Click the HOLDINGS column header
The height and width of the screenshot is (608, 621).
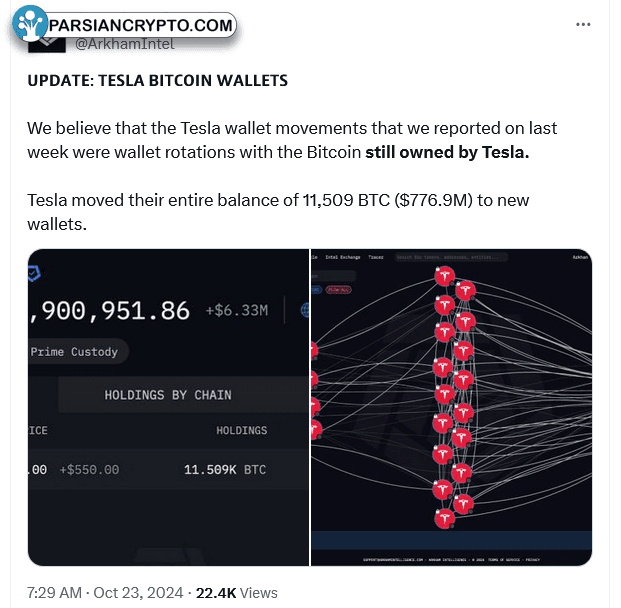click(242, 430)
